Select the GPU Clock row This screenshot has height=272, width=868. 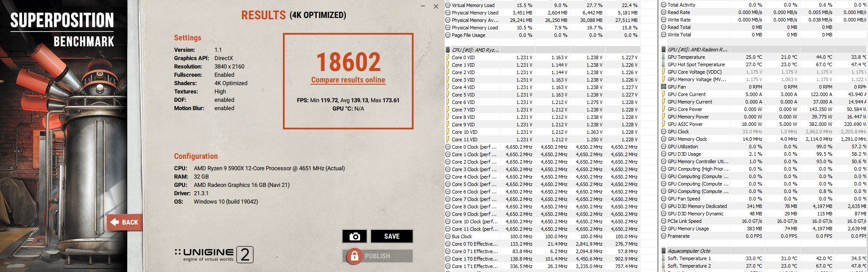(x=764, y=132)
